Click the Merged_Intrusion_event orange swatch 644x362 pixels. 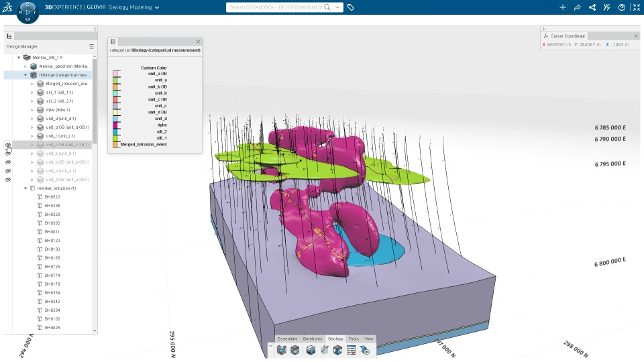pyautogui.click(x=115, y=145)
